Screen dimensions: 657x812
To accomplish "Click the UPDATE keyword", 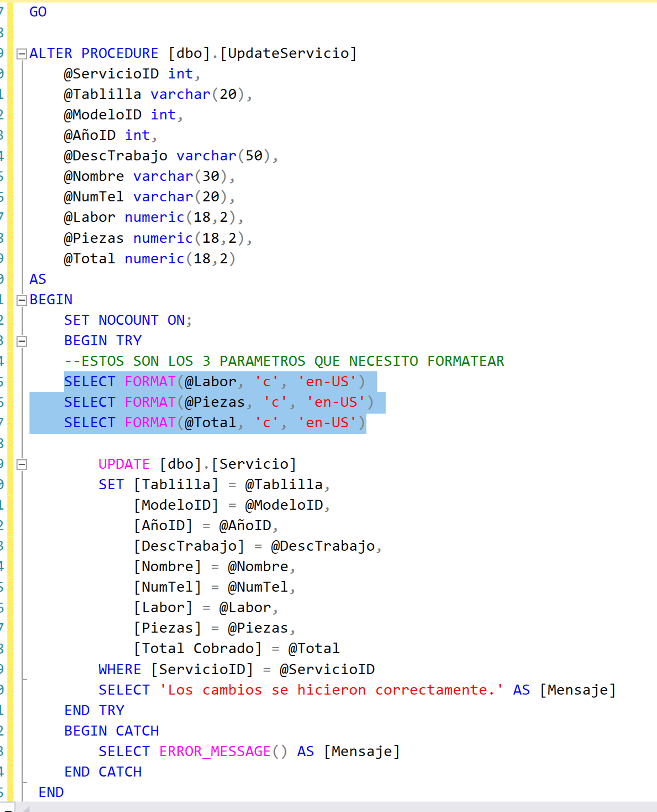I will 124,464.
